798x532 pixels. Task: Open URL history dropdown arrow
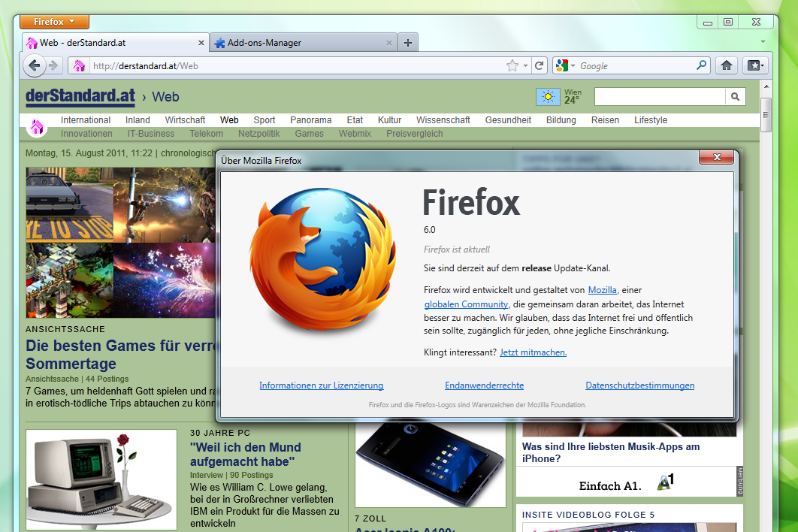525,65
